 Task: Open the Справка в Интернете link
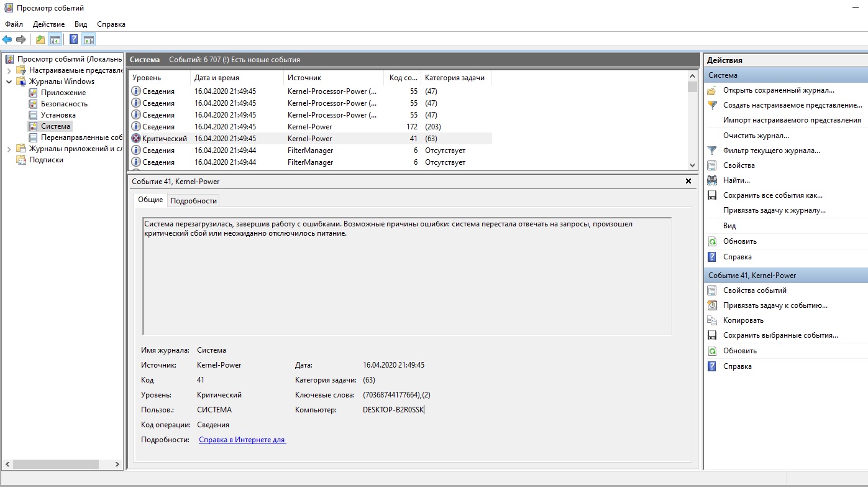(242, 440)
